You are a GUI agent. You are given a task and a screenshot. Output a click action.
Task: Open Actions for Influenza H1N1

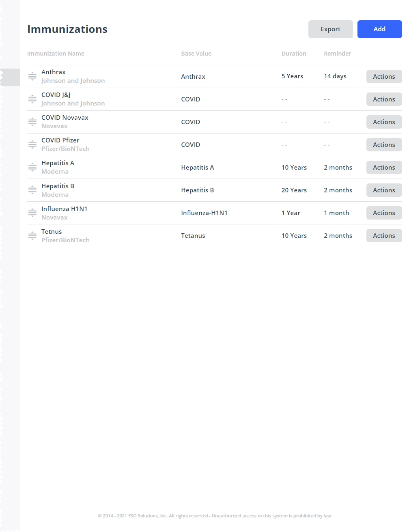(x=384, y=213)
